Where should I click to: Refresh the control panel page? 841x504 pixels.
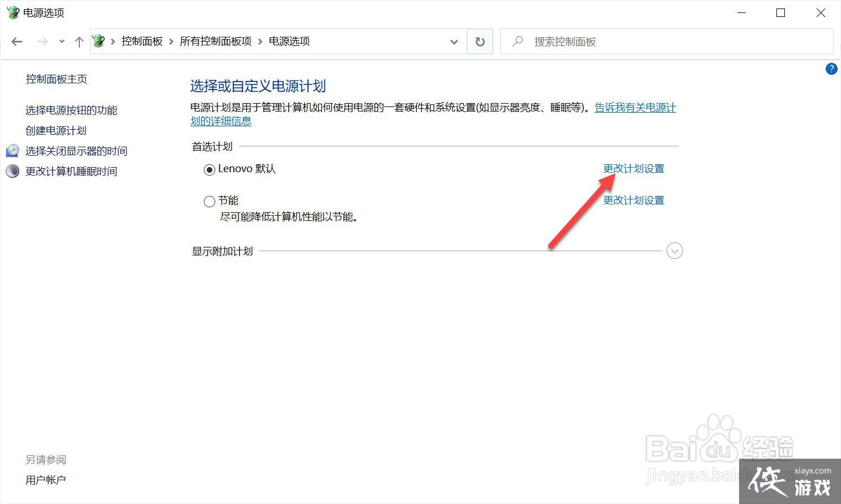pyautogui.click(x=480, y=41)
